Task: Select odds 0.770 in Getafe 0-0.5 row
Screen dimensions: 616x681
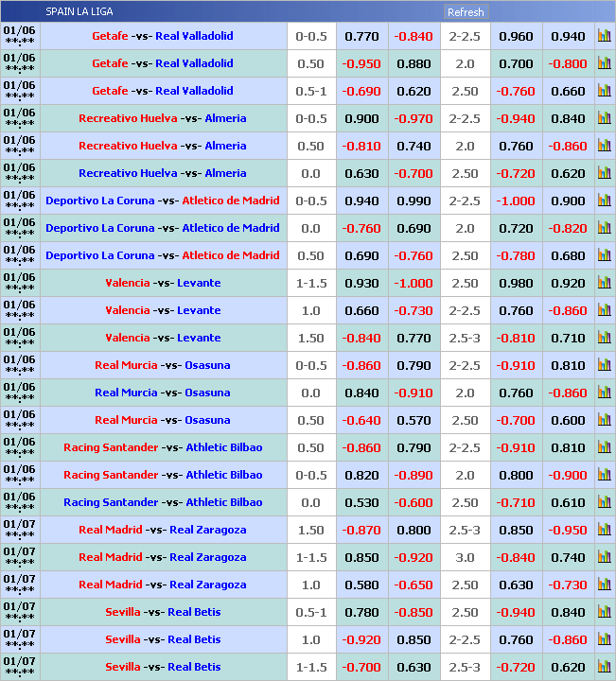Action: pyautogui.click(x=361, y=37)
